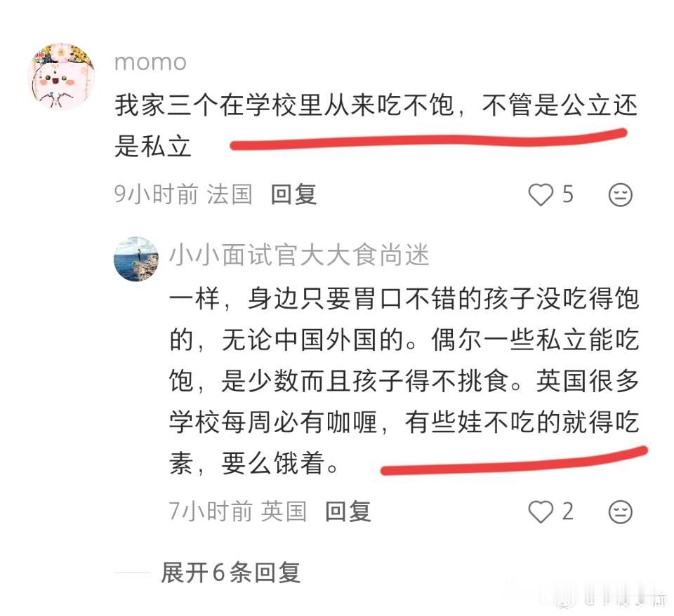
Task: Like the reply by 小小面试官大大食尚迷
Action: point(541,511)
